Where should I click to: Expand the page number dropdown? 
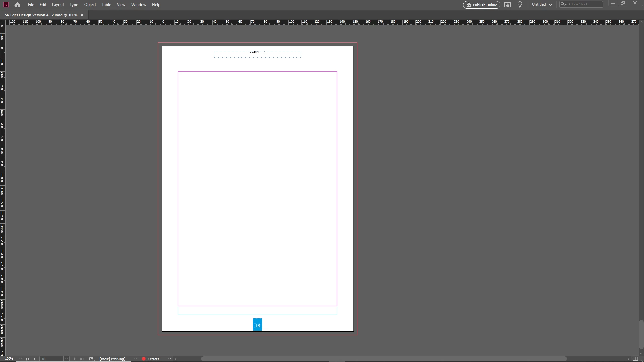tap(66, 359)
